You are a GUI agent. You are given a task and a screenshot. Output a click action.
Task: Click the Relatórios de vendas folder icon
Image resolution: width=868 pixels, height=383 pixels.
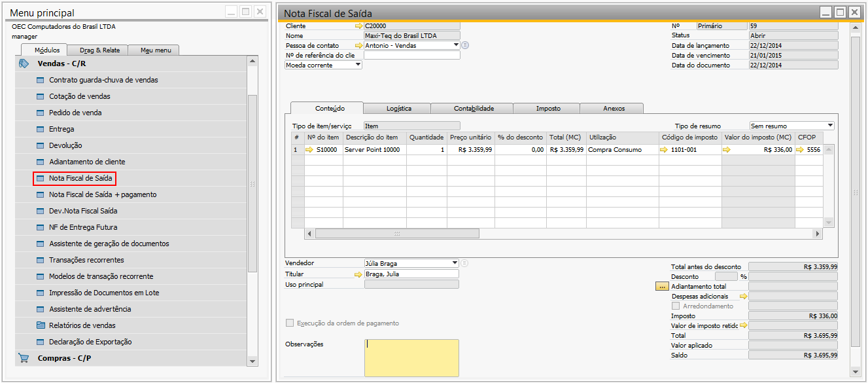click(x=41, y=325)
